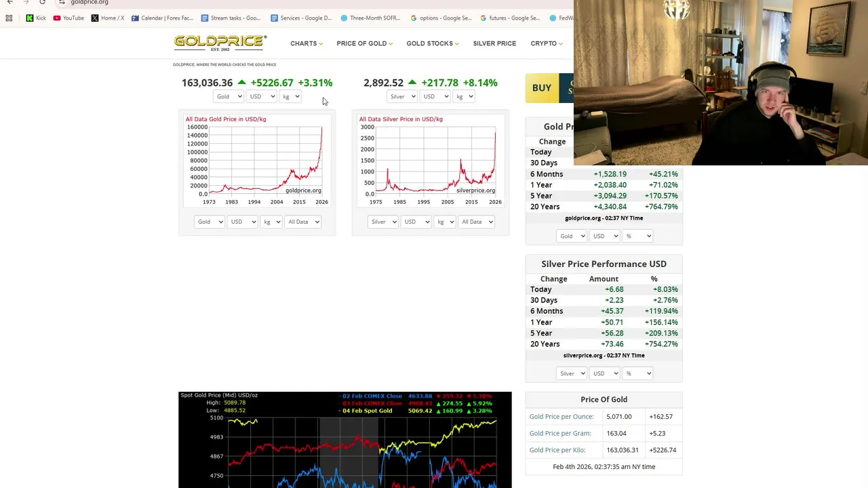This screenshot has height=488, width=868.
Task: Click the Gold Price per Ounce link
Action: [561, 417]
